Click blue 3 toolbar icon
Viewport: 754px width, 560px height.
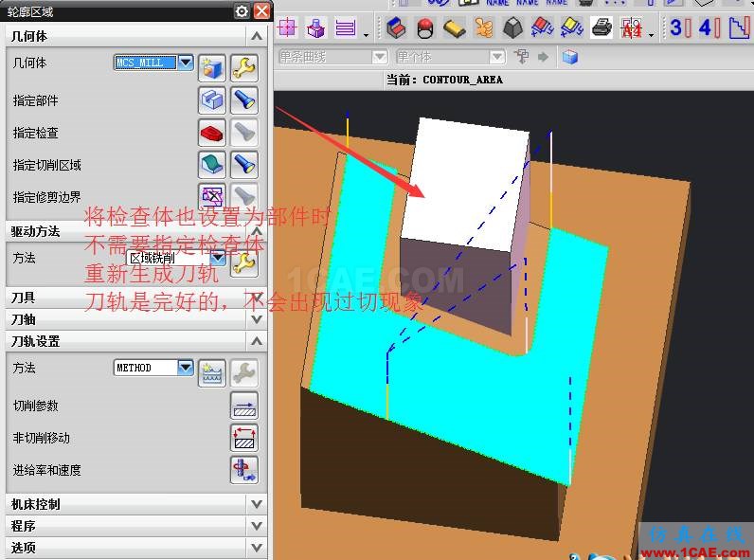click(680, 27)
